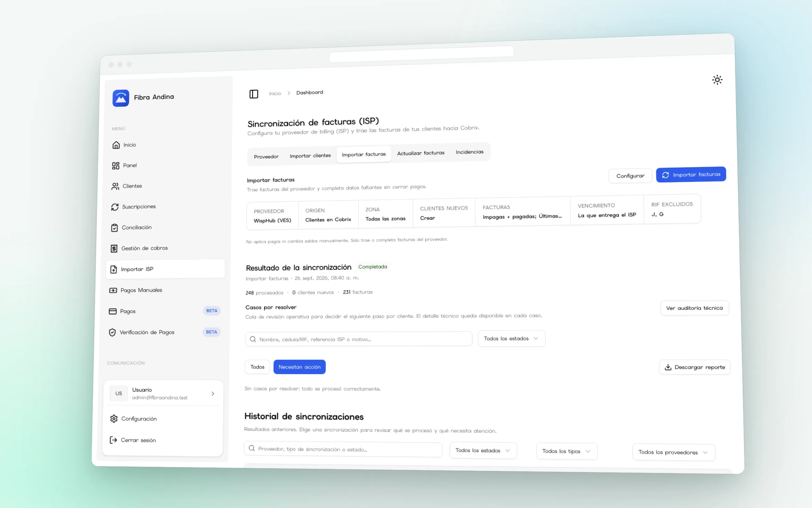Click the Dashboard breadcrumb

click(x=310, y=92)
